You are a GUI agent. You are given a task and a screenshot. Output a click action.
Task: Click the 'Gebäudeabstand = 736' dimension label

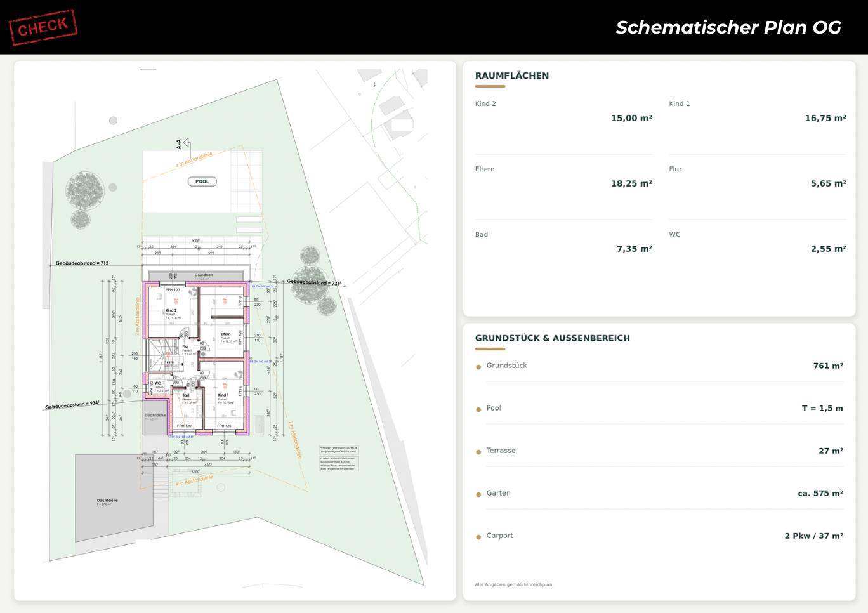[314, 282]
